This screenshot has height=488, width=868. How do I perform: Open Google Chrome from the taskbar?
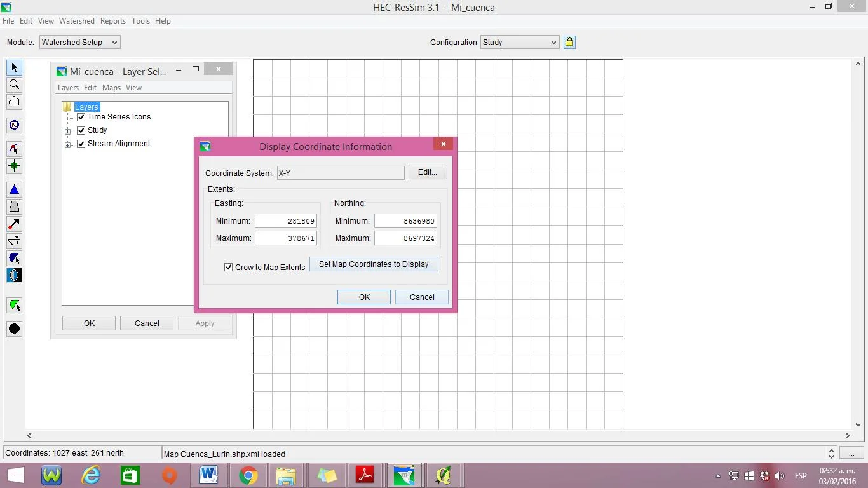[248, 475]
